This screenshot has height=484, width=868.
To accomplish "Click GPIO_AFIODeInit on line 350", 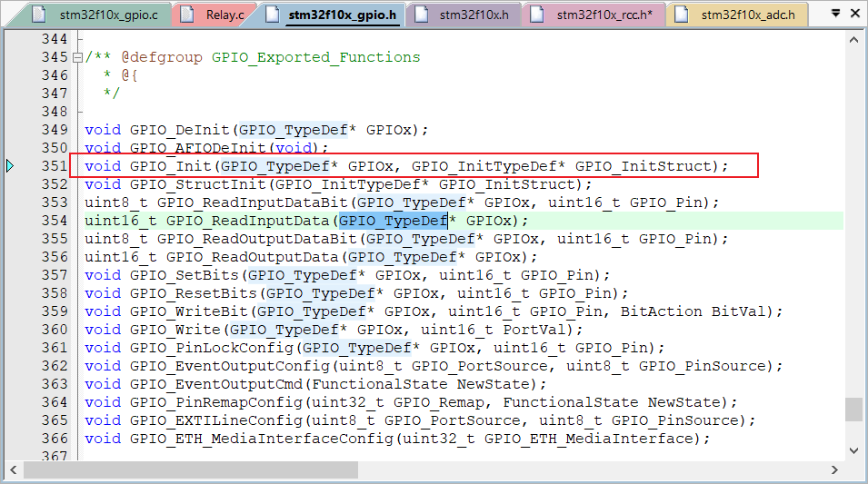I will pyautogui.click(x=197, y=148).
